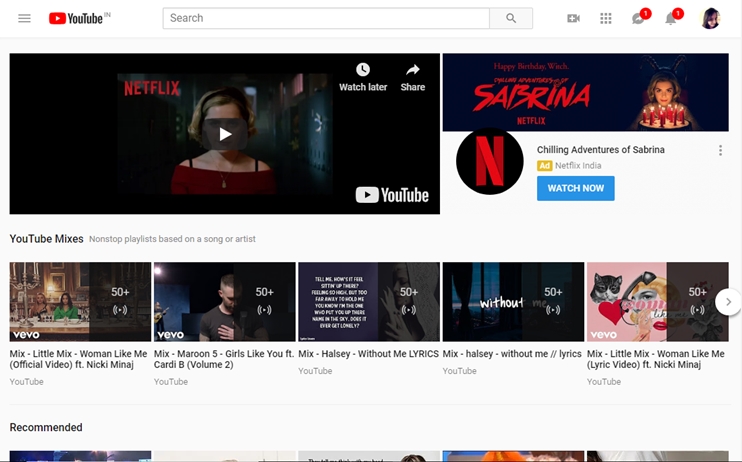Click YouTube under the Halsey LYRICS mix

coord(315,371)
